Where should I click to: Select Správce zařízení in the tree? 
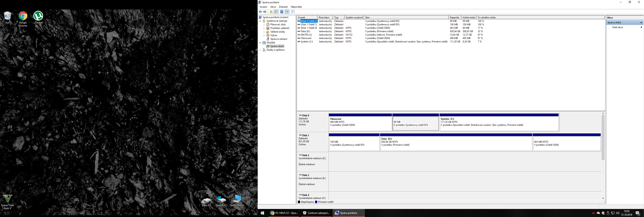279,39
